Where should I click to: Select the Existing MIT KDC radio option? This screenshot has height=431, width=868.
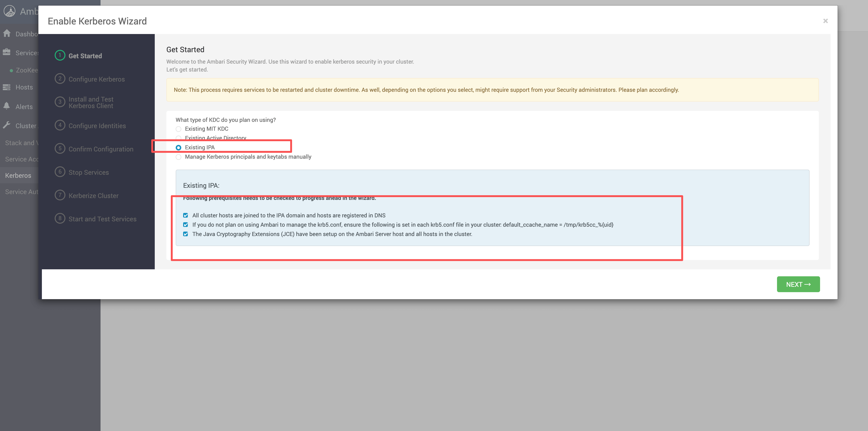178,129
